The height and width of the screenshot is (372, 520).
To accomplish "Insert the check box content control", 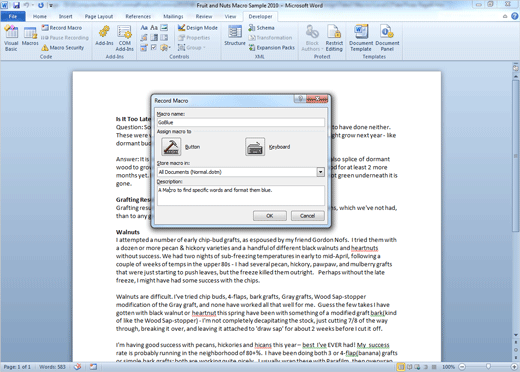I will pyautogui.click(x=154, y=47).
